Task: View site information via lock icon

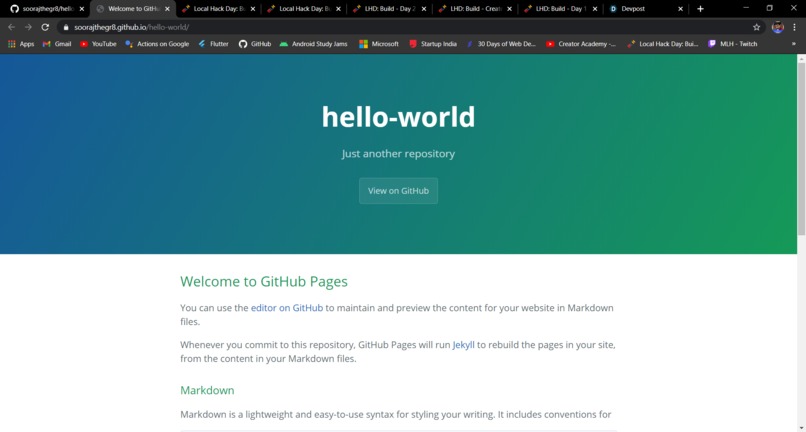Action: [66, 27]
